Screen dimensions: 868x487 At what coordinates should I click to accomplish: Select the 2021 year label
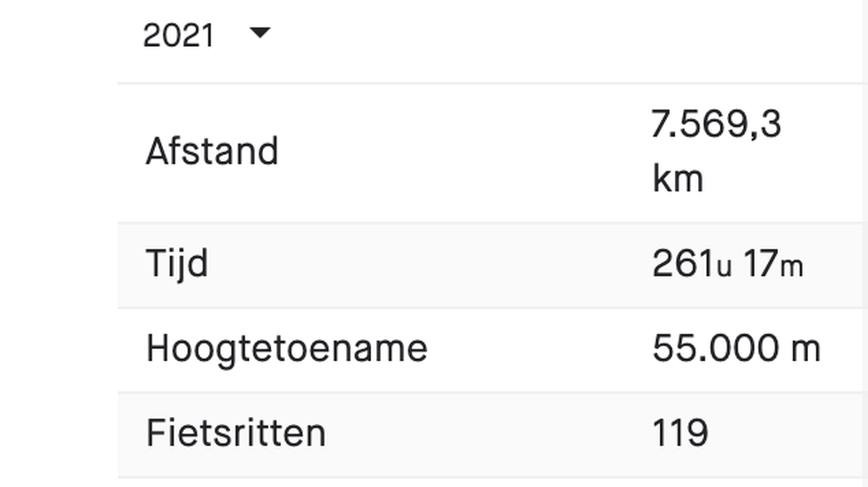tap(178, 36)
